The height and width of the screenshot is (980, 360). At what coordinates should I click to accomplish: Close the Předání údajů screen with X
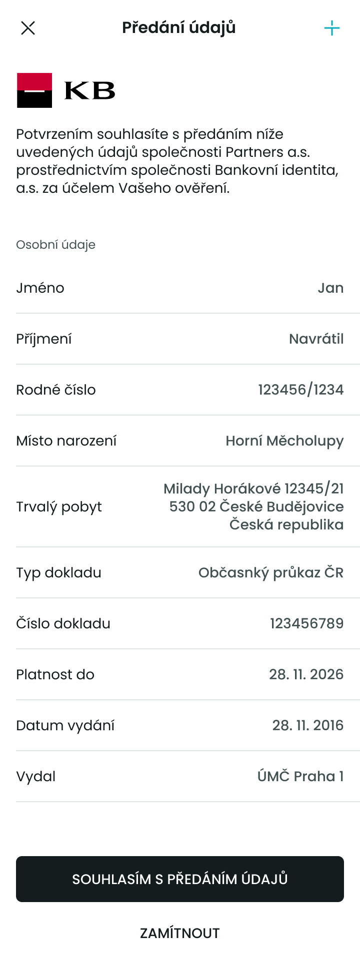(x=28, y=28)
